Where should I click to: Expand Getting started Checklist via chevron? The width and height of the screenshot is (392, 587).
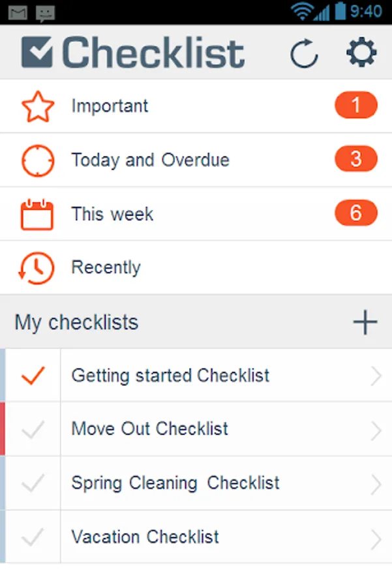pyautogui.click(x=376, y=376)
